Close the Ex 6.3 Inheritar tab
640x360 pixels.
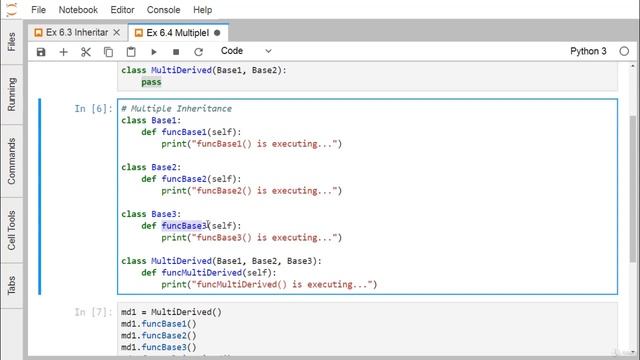tap(117, 33)
